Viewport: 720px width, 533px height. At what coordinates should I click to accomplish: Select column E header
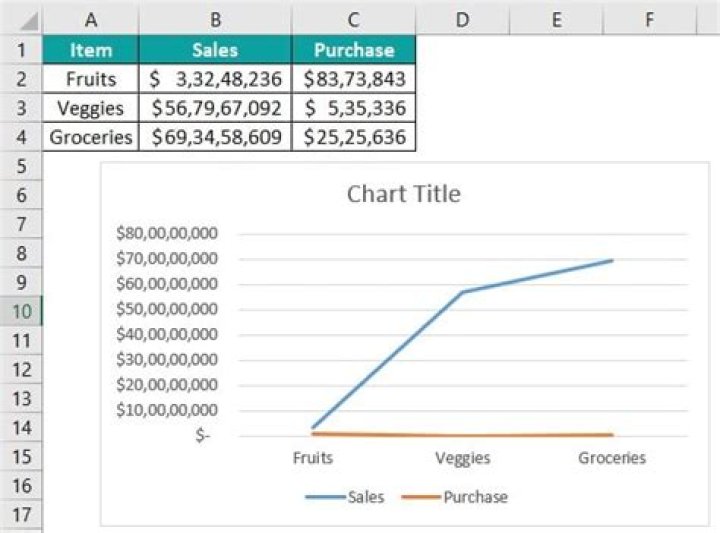click(556, 20)
